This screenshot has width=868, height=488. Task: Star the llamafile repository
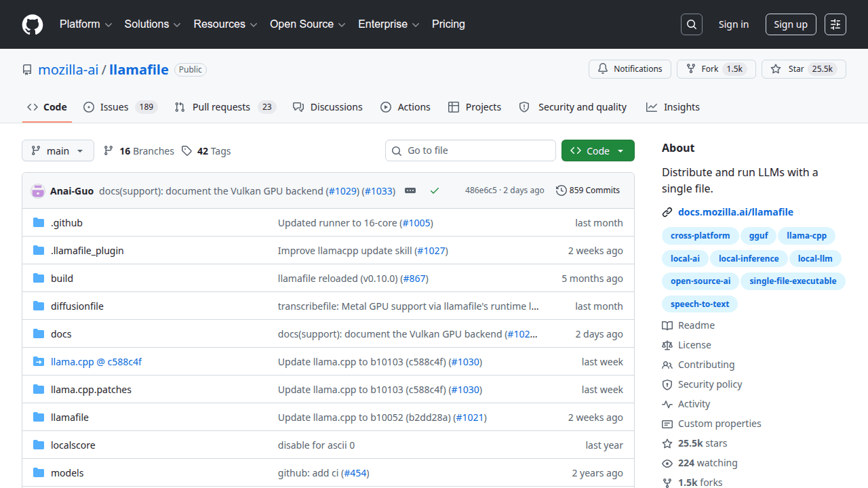804,69
